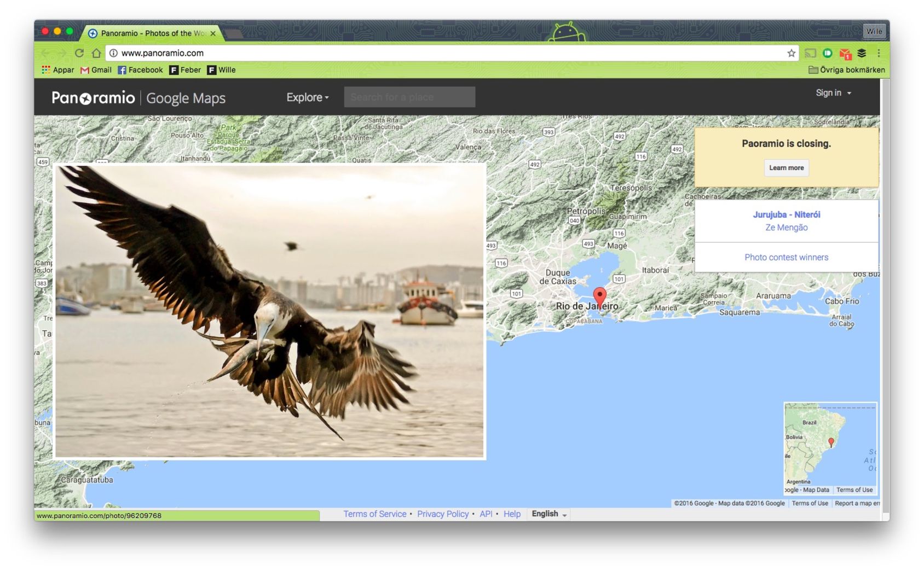Click the Learn more button
This screenshot has width=924, height=570.
[x=786, y=168]
